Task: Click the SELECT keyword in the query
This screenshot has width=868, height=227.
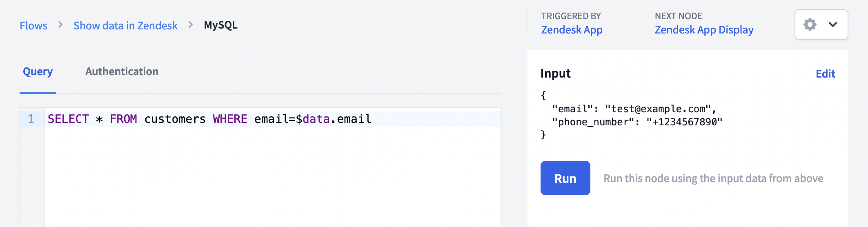Action: (x=68, y=119)
